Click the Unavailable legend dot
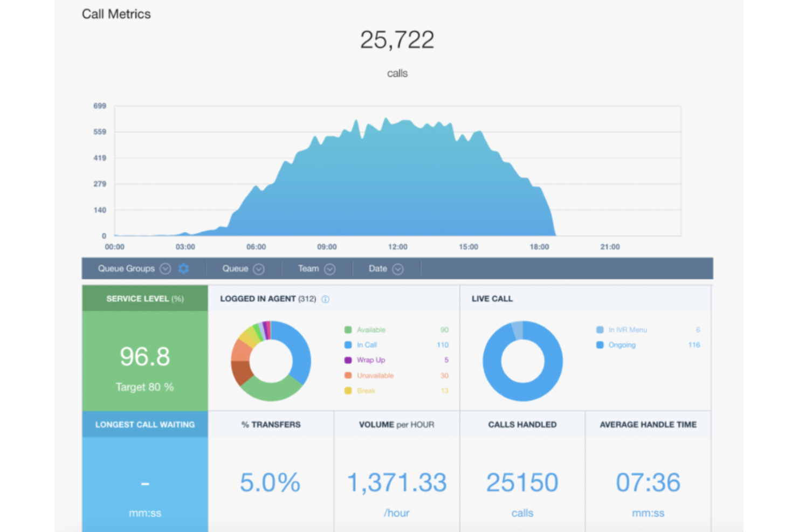This screenshot has height=532, width=798. (348, 376)
